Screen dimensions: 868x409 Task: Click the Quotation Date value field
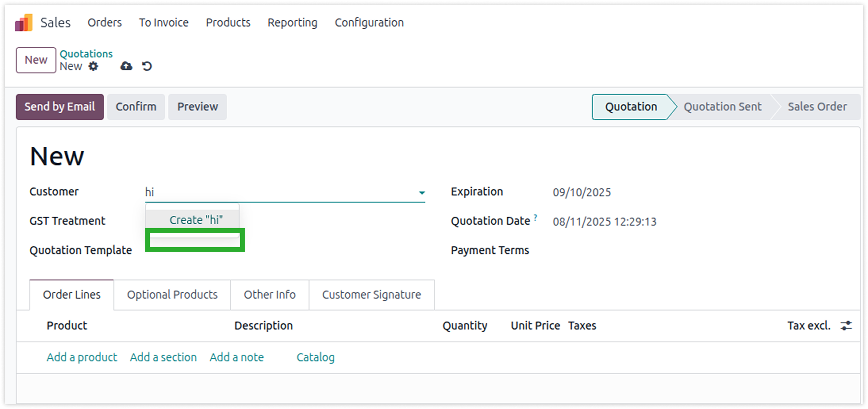click(x=605, y=222)
